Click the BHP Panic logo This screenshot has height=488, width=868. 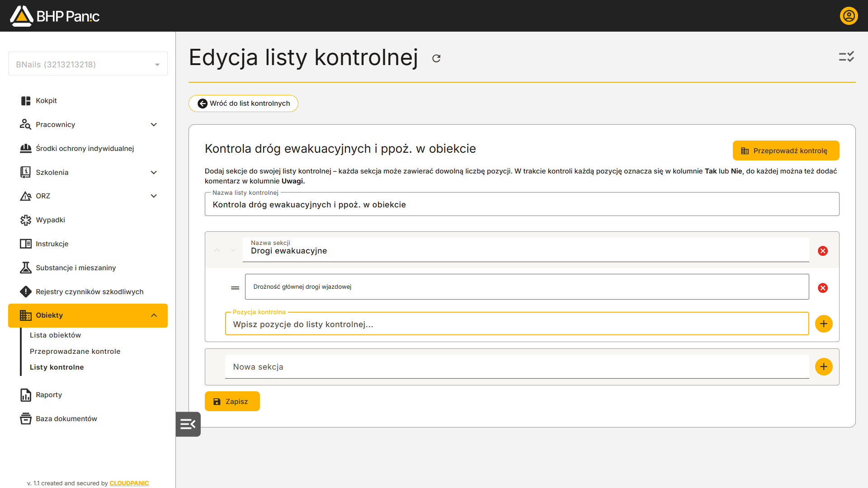54,16
